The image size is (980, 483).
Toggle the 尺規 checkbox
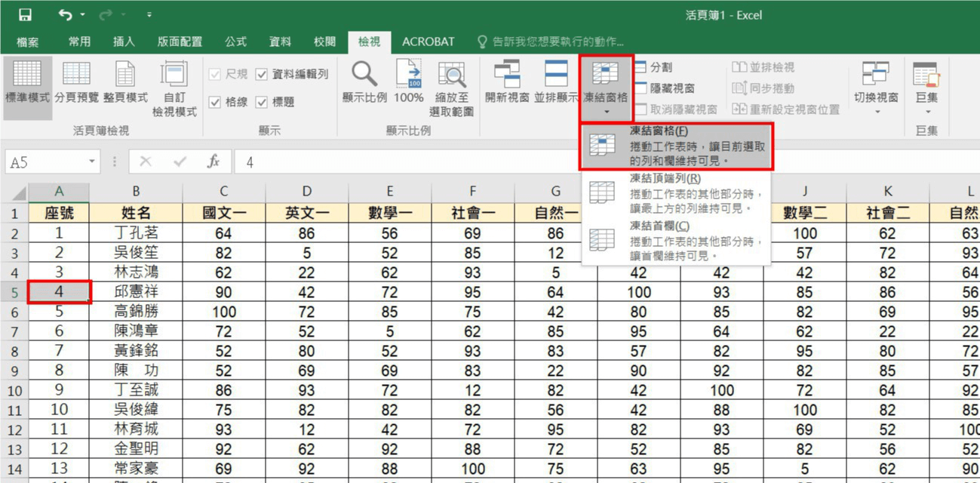pyautogui.click(x=215, y=74)
